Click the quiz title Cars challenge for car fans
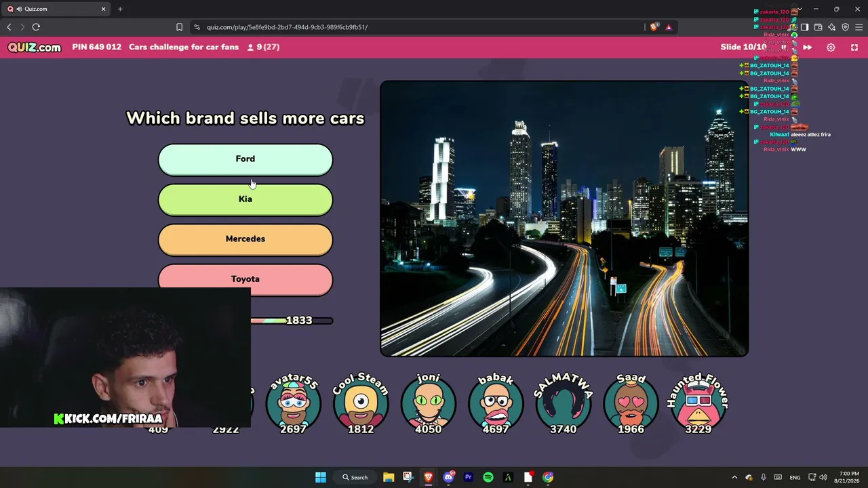868x488 pixels. pos(184,47)
